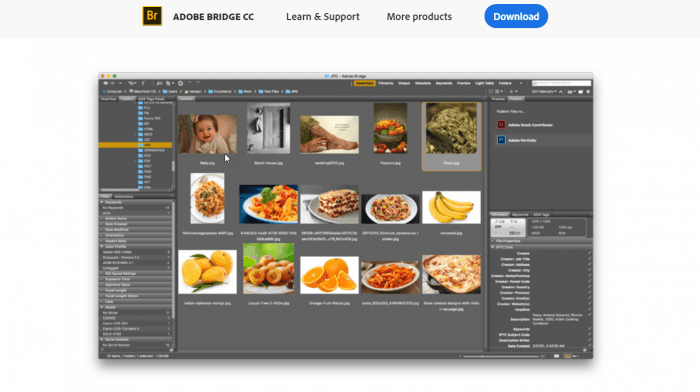Toggle the Untagged color profile filter
The image size is (700, 392).
tap(135, 268)
